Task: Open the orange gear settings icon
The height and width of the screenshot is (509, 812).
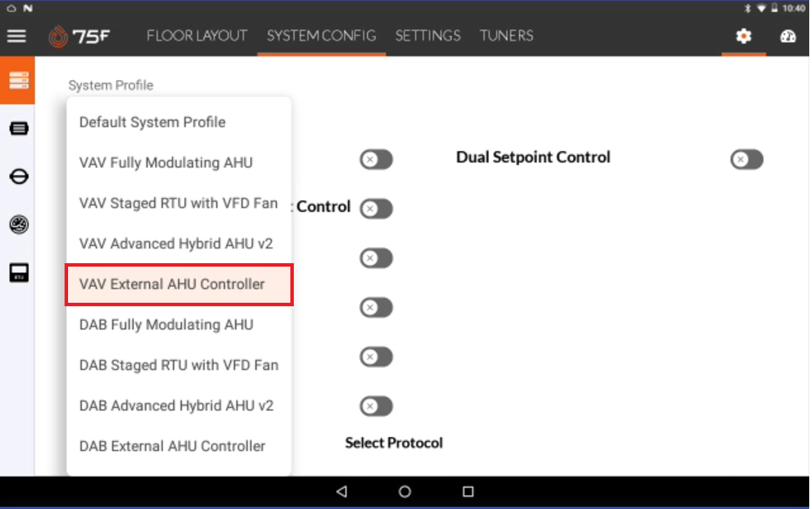Action: point(744,36)
